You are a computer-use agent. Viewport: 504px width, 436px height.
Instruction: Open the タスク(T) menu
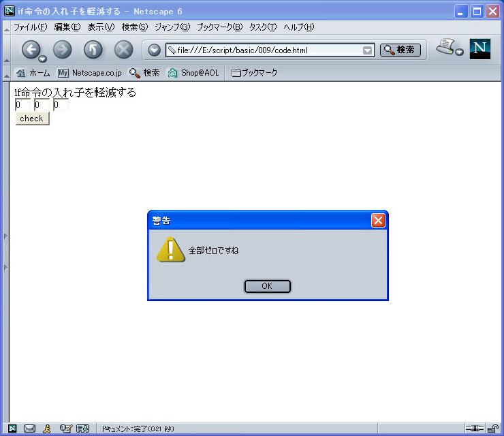click(x=263, y=27)
